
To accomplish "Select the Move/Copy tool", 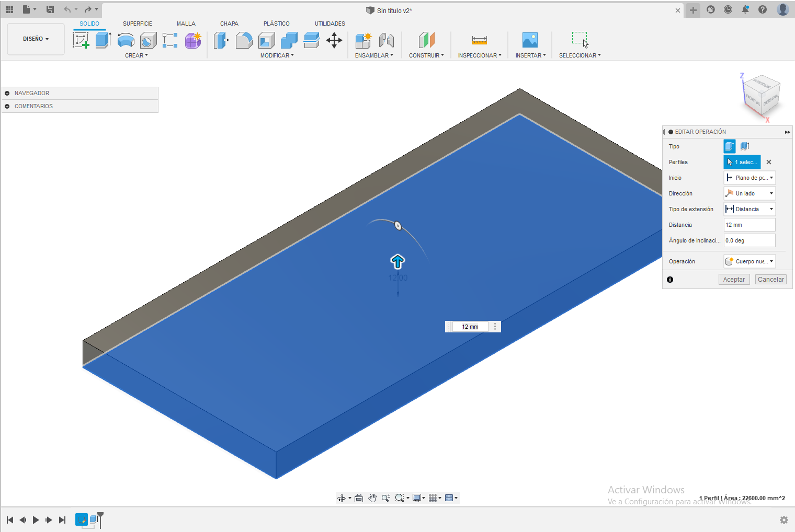I will pos(334,40).
